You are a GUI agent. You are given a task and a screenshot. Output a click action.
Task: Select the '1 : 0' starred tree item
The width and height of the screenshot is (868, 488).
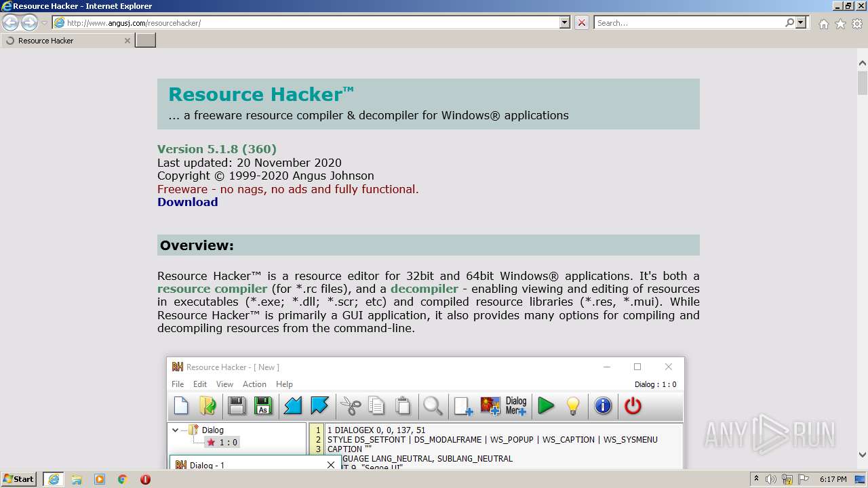click(x=222, y=443)
